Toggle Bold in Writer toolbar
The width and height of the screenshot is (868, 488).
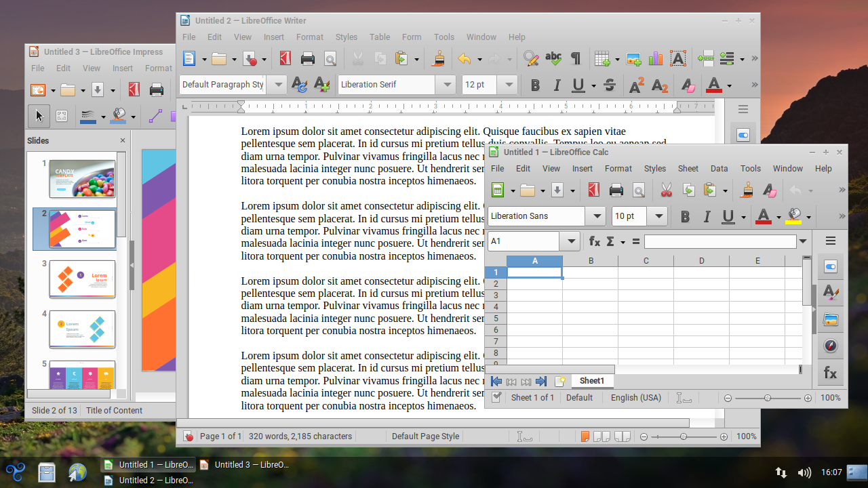pos(535,85)
